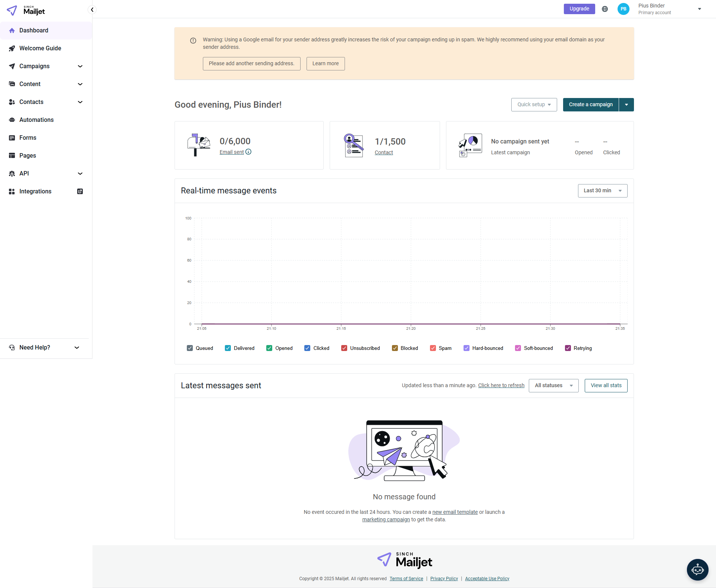This screenshot has width=716, height=588.
Task: Click the Upgrade button
Action: point(579,9)
